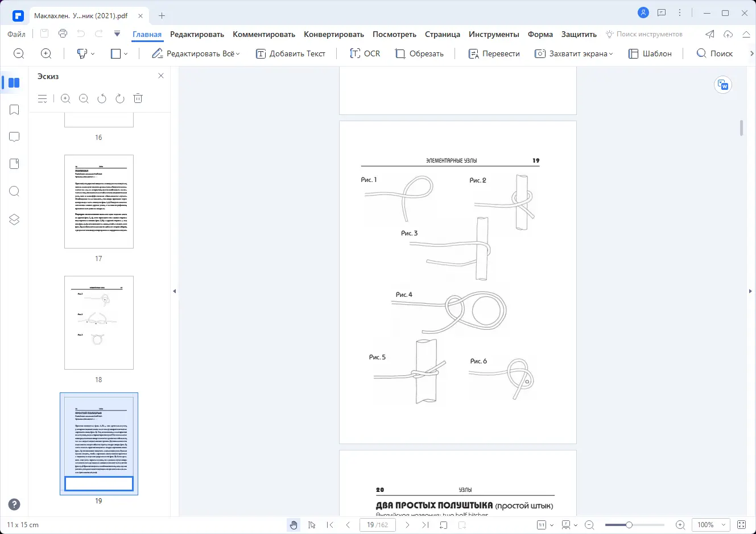Select the highlighter tool
This screenshot has width=756, height=534.
[82, 53]
